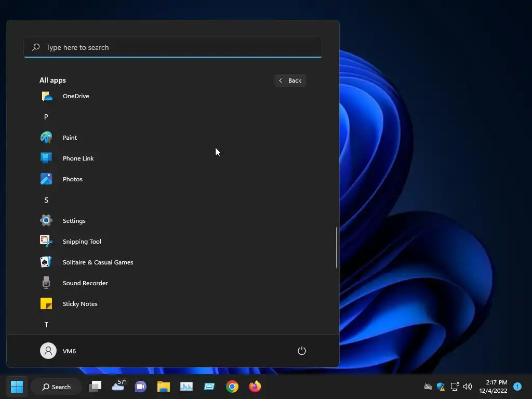Click the Settings label text
The width and height of the screenshot is (532, 399).
[x=74, y=220]
